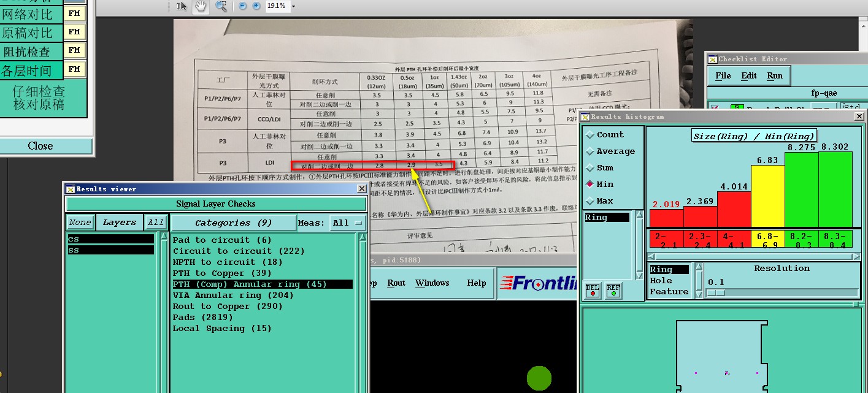The height and width of the screenshot is (393, 868).
Task: Select Pads (2819) category
Action: (202, 317)
